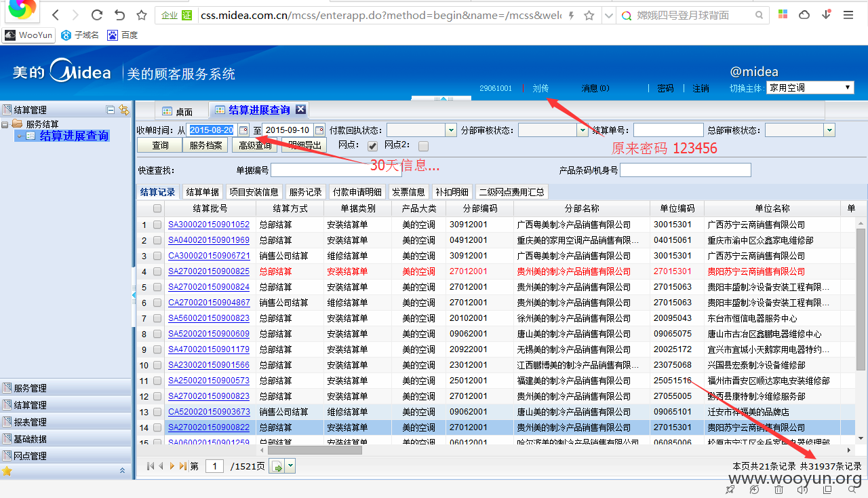Open batch link CA270020150904867
The width and height of the screenshot is (868, 498).
[x=209, y=303]
